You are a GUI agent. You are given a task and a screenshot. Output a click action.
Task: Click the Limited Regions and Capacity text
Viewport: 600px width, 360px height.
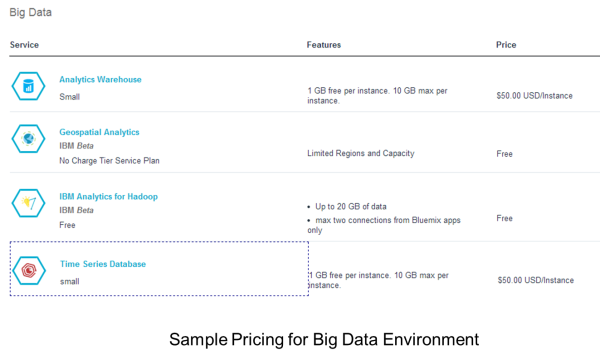click(361, 153)
